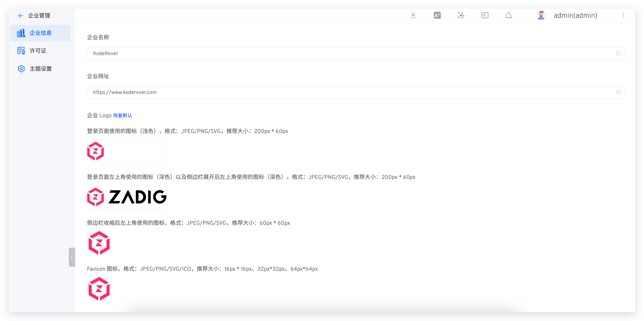Click admin(admin) username in the header
Image resolution: width=644 pixels, height=321 pixels.
point(575,16)
